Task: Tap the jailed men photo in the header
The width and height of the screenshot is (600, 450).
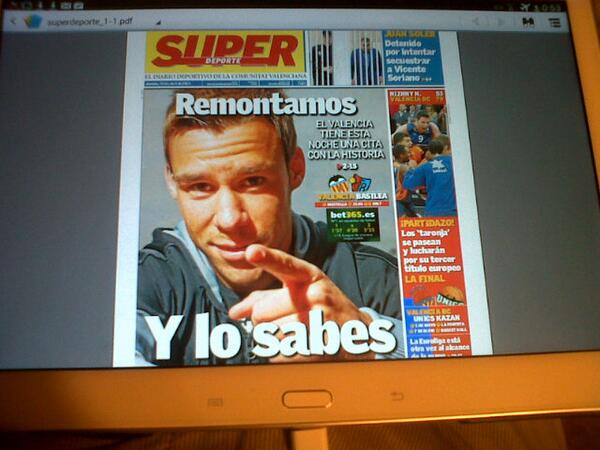Action: pyautogui.click(x=346, y=58)
